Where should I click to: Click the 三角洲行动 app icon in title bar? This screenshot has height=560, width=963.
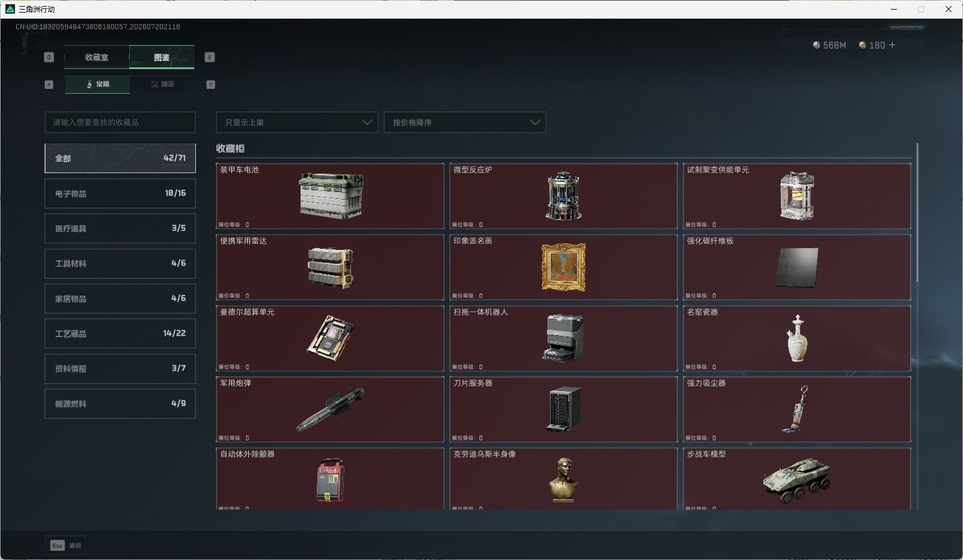10,9
